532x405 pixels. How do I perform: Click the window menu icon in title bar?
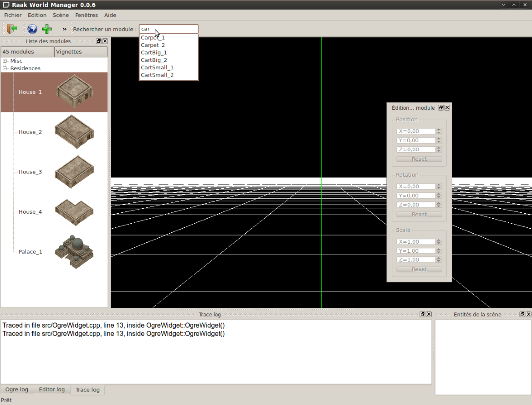click(x=6, y=5)
